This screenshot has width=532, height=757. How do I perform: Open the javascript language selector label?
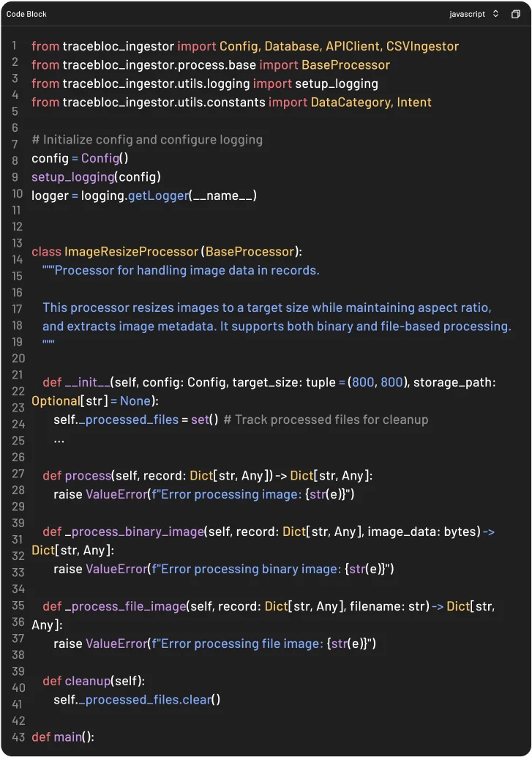[468, 14]
